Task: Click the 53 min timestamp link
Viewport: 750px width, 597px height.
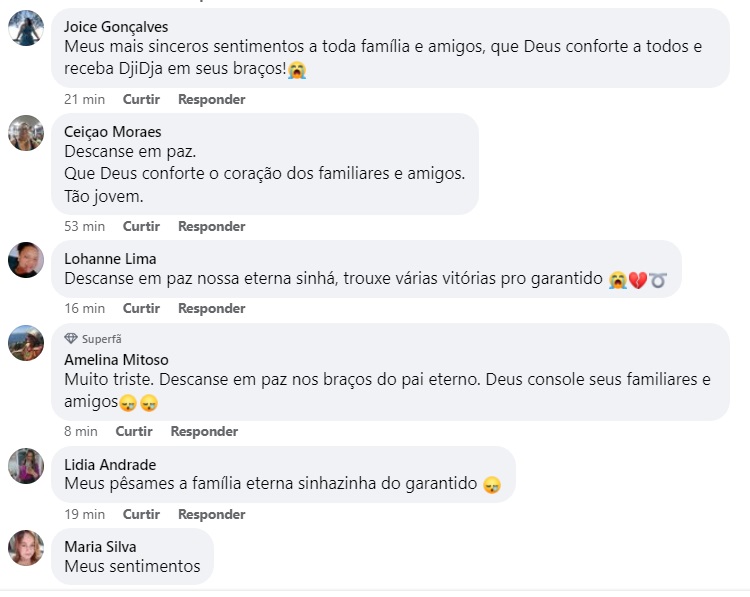Action: coord(85,226)
